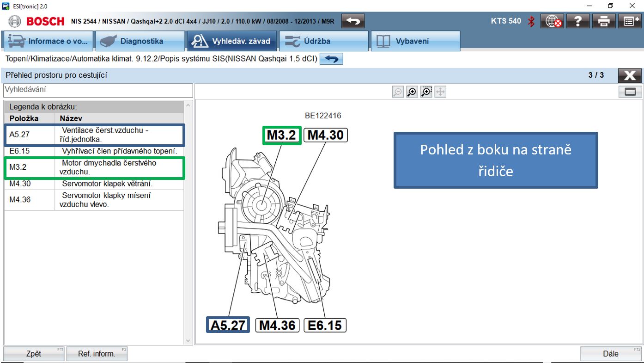Select the Vyhledáv. závad tab
This screenshot has width=644, height=363.
(x=232, y=41)
